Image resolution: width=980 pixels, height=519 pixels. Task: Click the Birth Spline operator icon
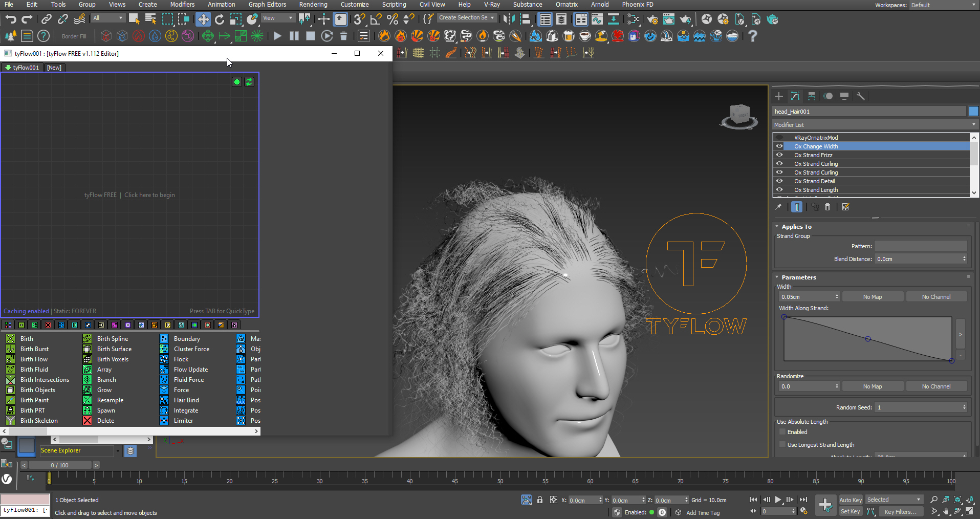[88, 339]
